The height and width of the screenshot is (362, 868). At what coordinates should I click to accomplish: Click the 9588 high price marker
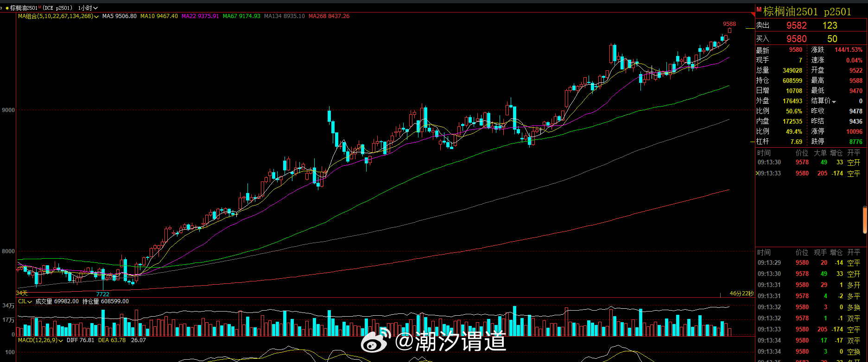pyautogui.click(x=729, y=24)
